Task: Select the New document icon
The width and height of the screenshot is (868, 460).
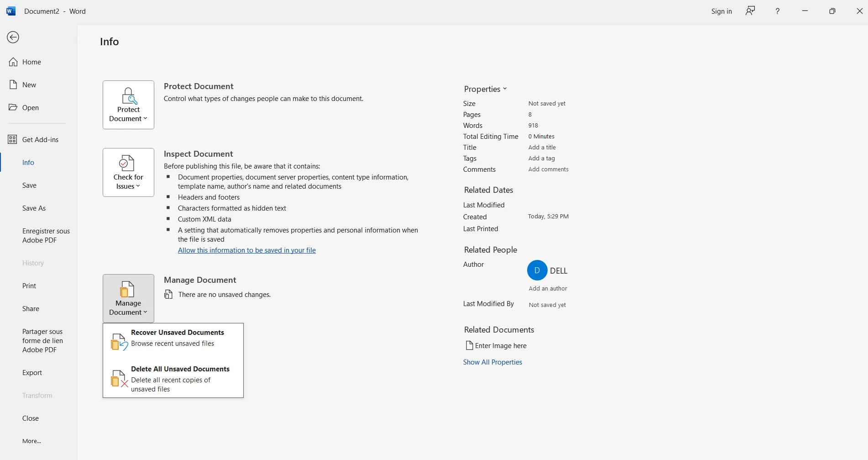Action: tap(13, 84)
